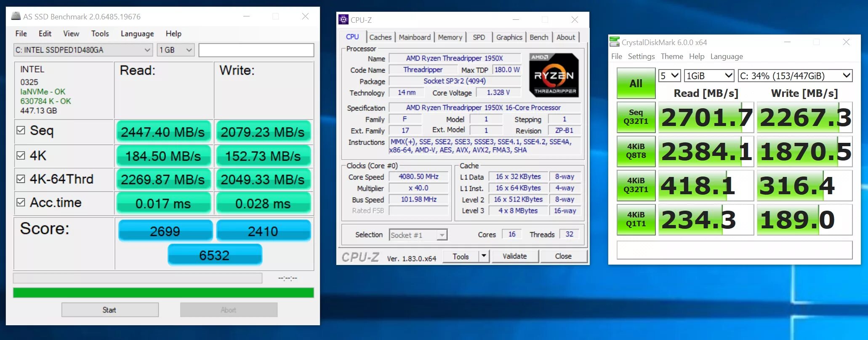Screen dimensions: 868x340
Task: Click the Validate button in CPU-Z
Action: click(x=514, y=256)
